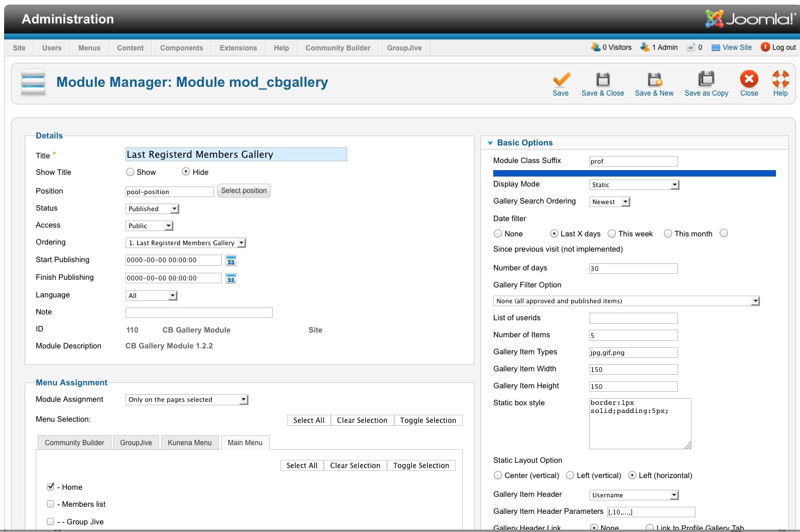Uncheck the Home menu item checkbox
Viewport: 800px width, 532px height.
click(x=50, y=486)
